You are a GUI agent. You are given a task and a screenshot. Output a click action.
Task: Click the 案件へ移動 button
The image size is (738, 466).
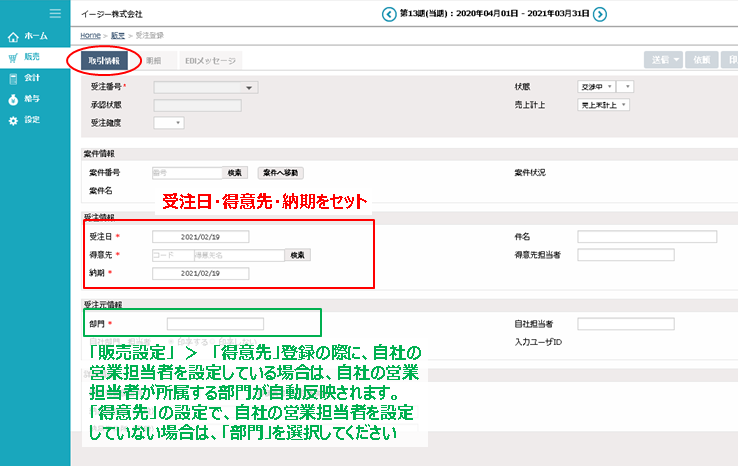[x=281, y=173]
